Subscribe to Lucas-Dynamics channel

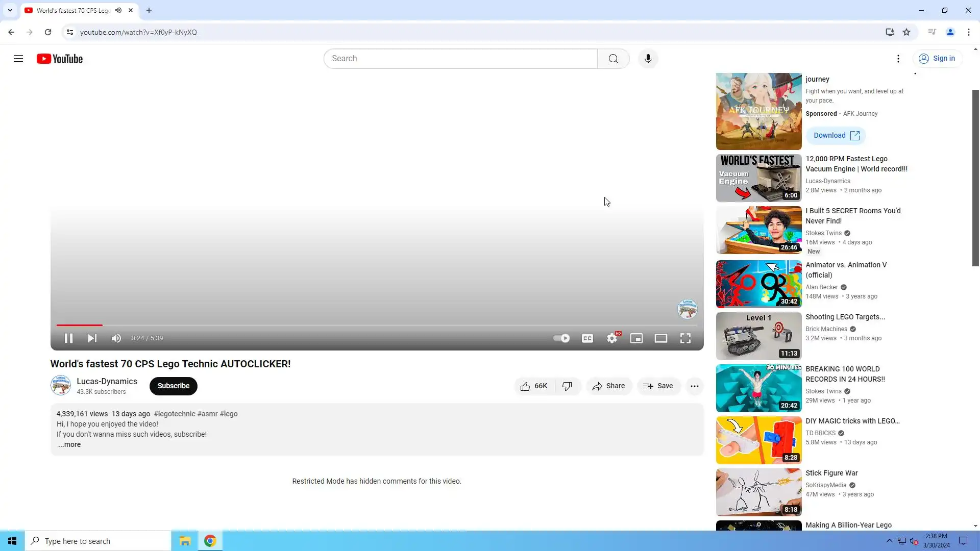coord(174,386)
